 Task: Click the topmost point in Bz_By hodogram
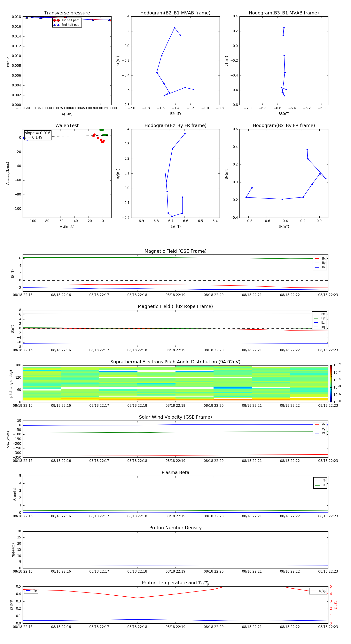185,134
